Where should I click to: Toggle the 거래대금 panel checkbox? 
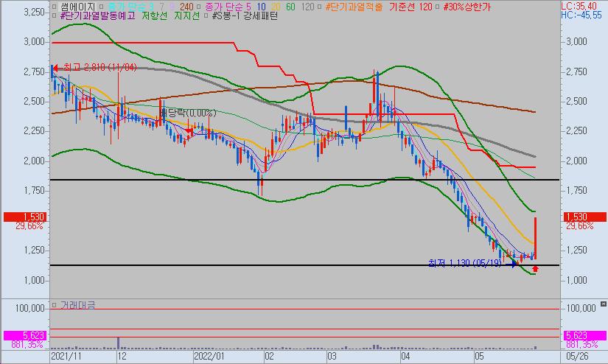pyautogui.click(x=55, y=305)
